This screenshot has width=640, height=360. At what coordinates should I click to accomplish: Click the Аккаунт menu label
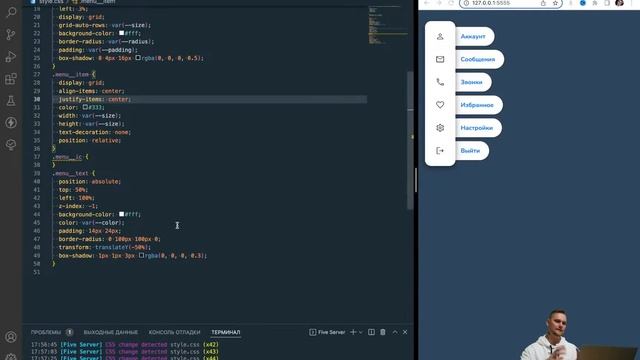[x=473, y=36]
